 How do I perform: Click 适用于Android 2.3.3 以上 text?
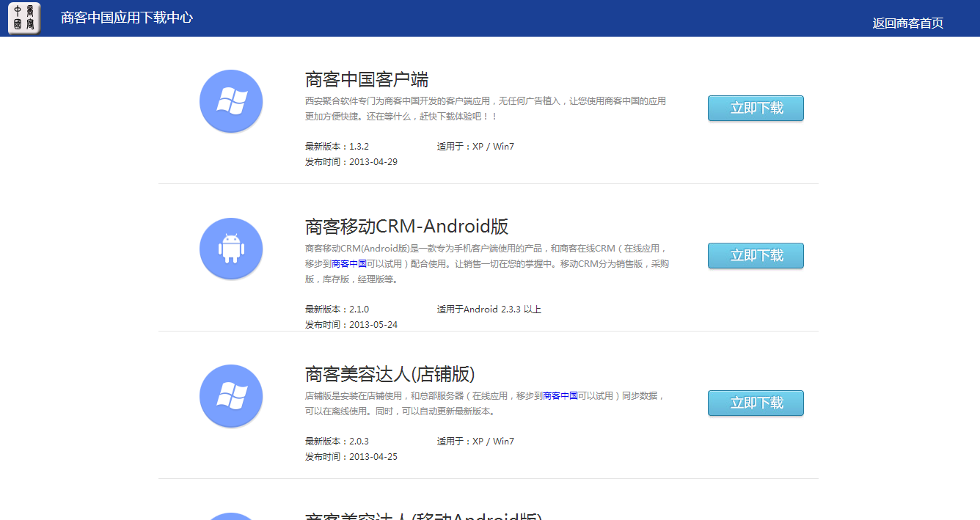pos(489,310)
